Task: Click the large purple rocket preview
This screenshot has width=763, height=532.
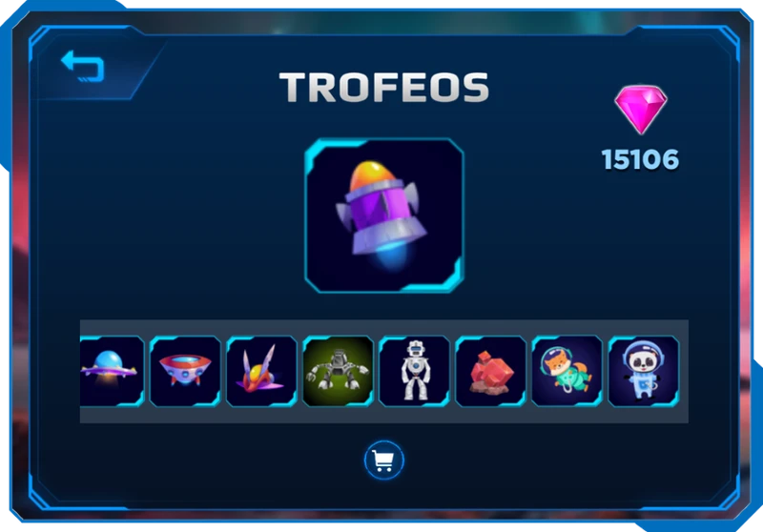Action: coord(384,215)
